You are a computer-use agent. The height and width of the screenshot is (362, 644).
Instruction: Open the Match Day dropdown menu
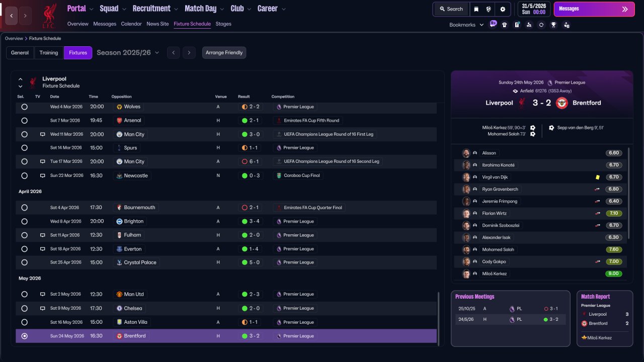tap(205, 9)
